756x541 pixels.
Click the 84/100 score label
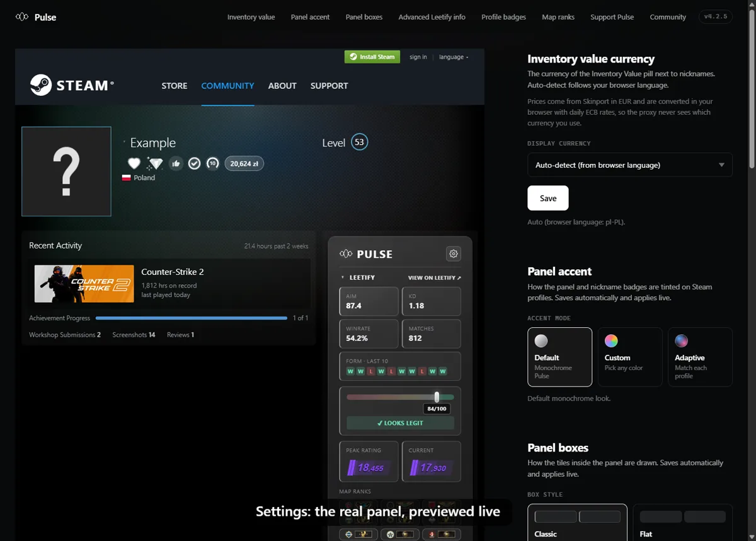click(x=437, y=409)
